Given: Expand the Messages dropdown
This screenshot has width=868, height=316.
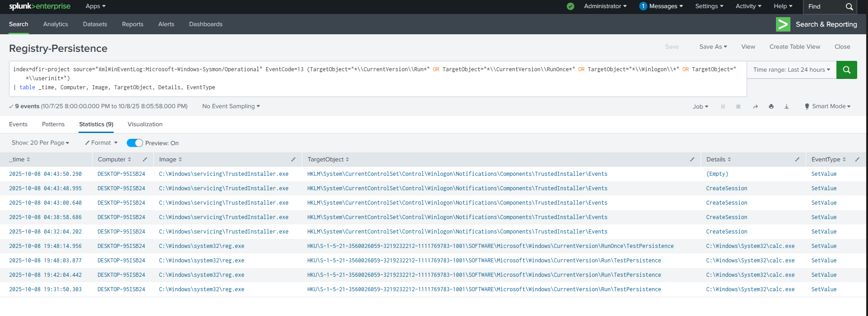Looking at the screenshot, I should (x=666, y=6).
